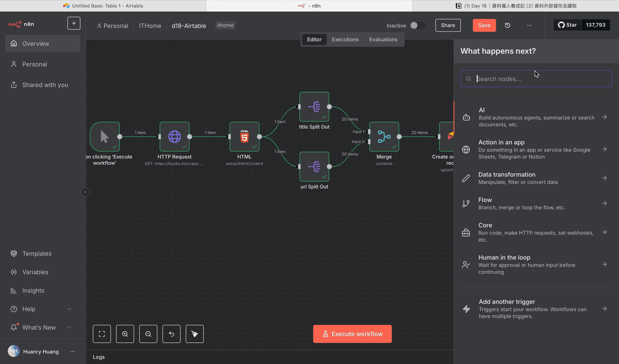
Task: Switch to the Editor tab
Action: pos(314,39)
